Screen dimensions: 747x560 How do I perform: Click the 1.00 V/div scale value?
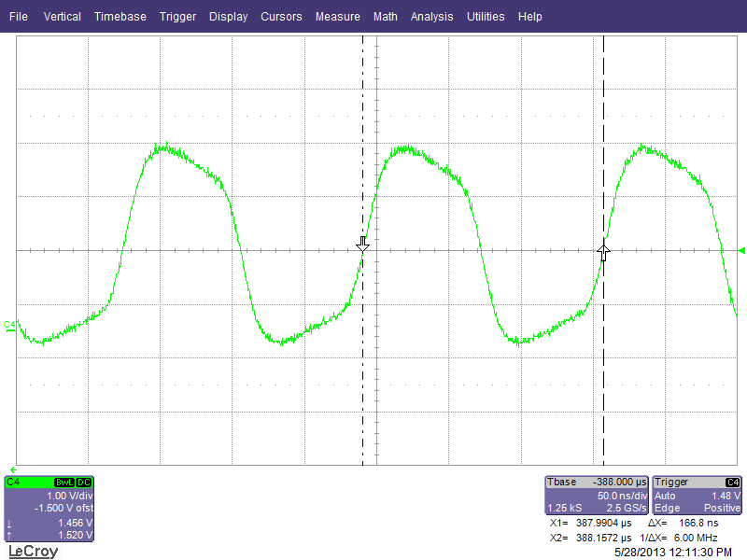[69, 496]
